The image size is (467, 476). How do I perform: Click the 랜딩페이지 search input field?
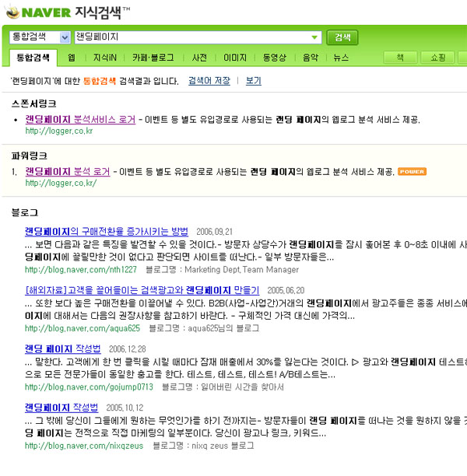click(x=198, y=37)
